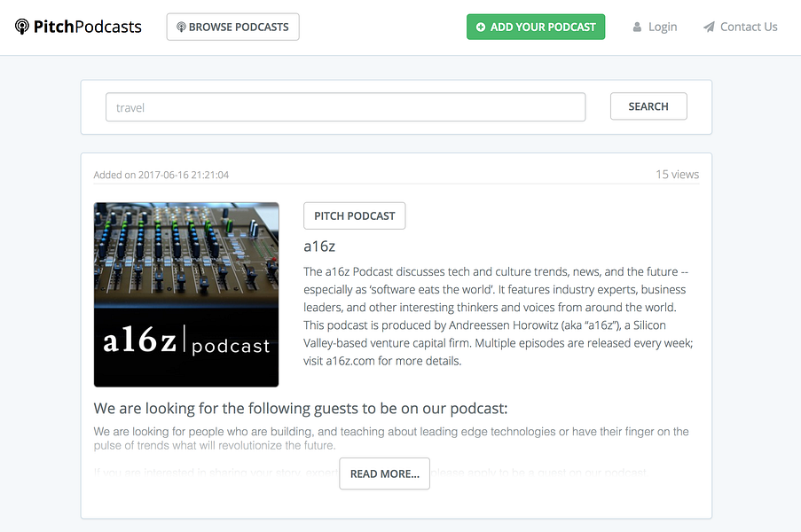The image size is (801, 532).
Task: Open the Contact Us link
Action: [749, 27]
